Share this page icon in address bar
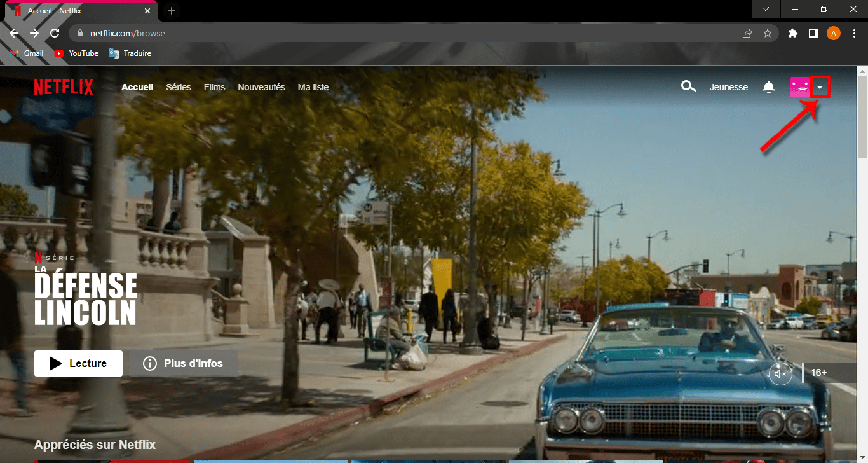The image size is (868, 463). [747, 33]
